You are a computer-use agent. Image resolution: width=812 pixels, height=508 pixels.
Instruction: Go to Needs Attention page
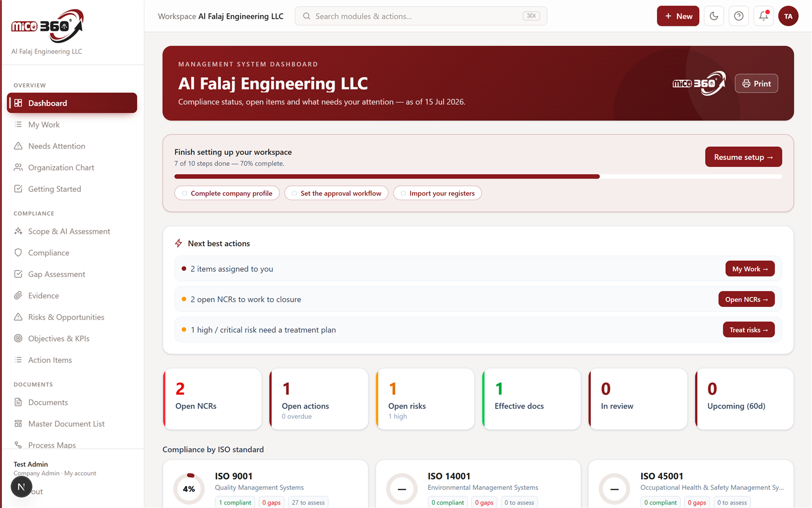(x=72, y=146)
